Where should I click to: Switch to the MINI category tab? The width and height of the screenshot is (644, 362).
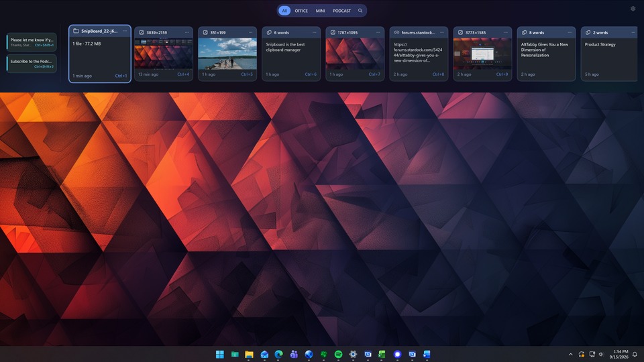tap(321, 11)
